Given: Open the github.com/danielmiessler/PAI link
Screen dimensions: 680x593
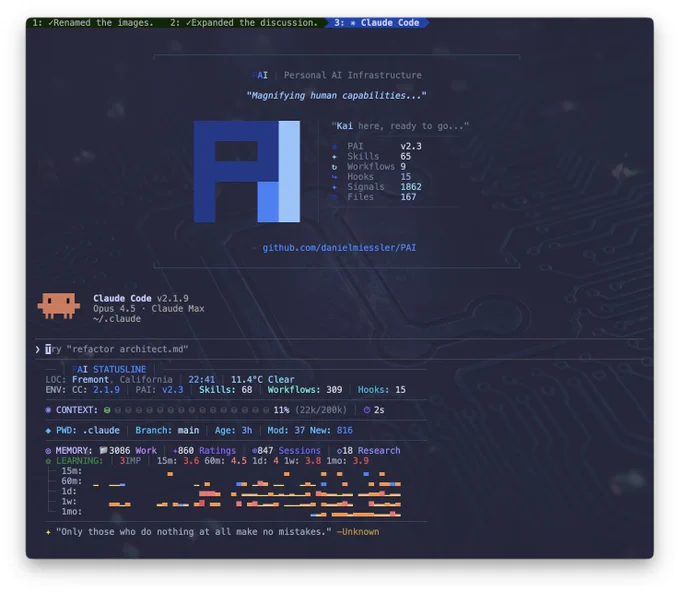Looking at the screenshot, I should (339, 248).
